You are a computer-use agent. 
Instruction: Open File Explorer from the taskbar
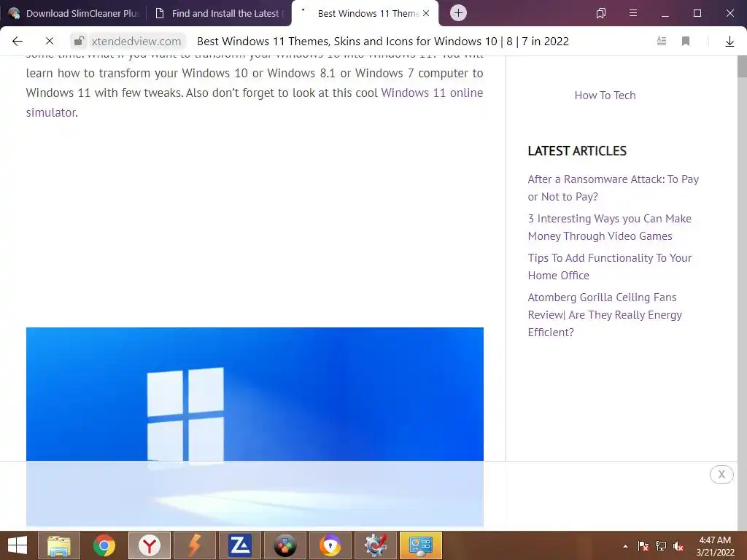coord(59,545)
